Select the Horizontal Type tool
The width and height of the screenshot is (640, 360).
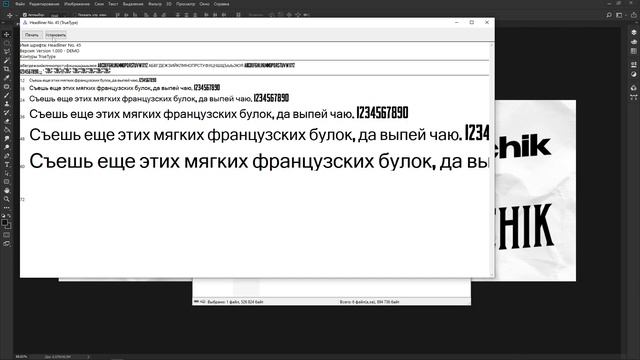7,164
